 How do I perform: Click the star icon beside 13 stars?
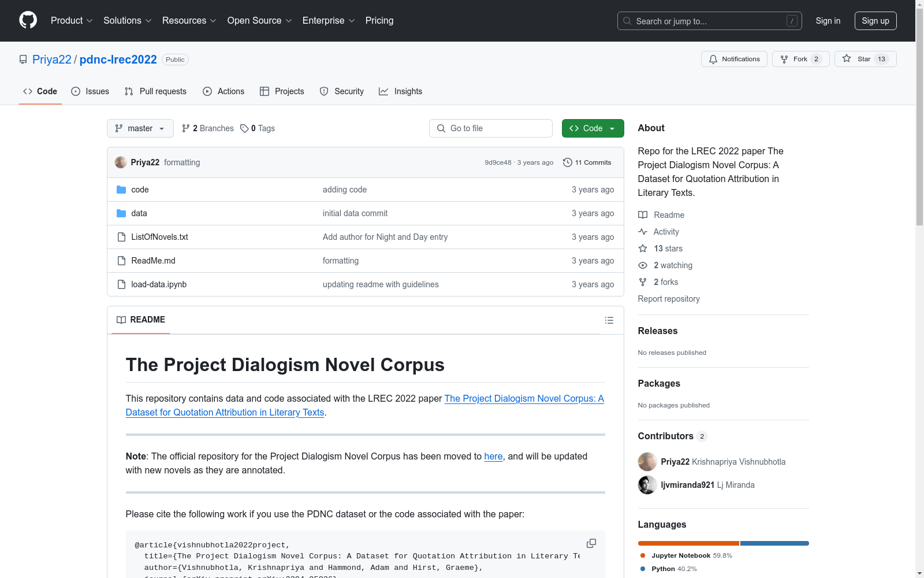(643, 249)
